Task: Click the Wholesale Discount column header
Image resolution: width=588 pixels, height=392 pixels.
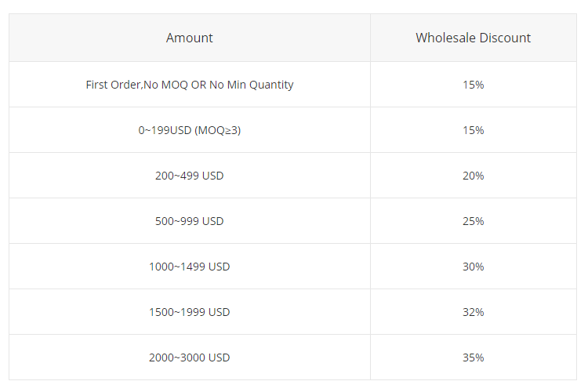Action: tap(473, 38)
